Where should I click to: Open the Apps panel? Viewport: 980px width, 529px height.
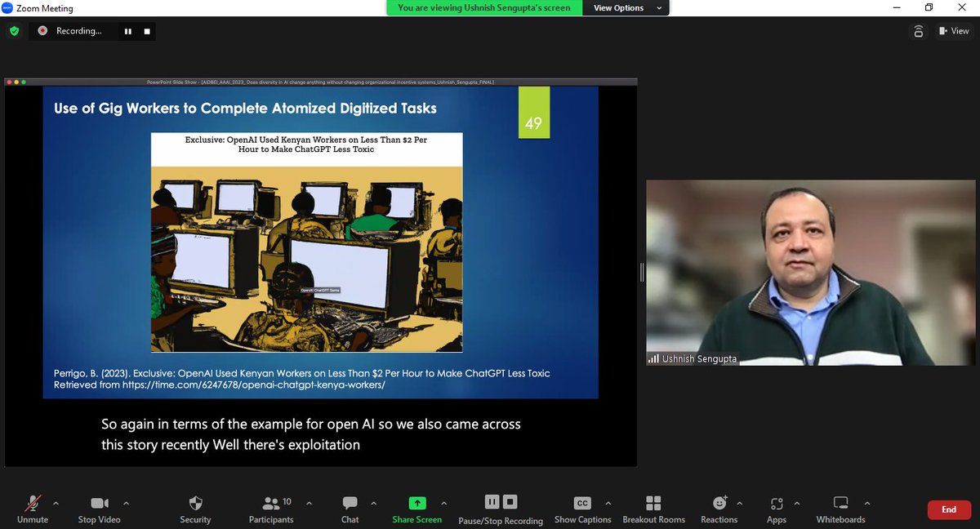777,509
